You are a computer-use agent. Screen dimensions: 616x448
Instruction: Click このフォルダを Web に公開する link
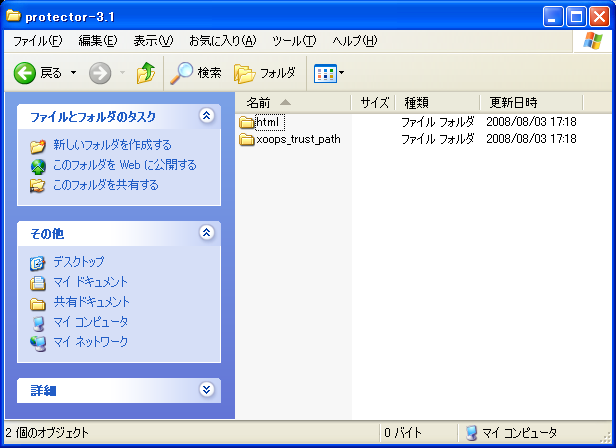click(x=125, y=165)
